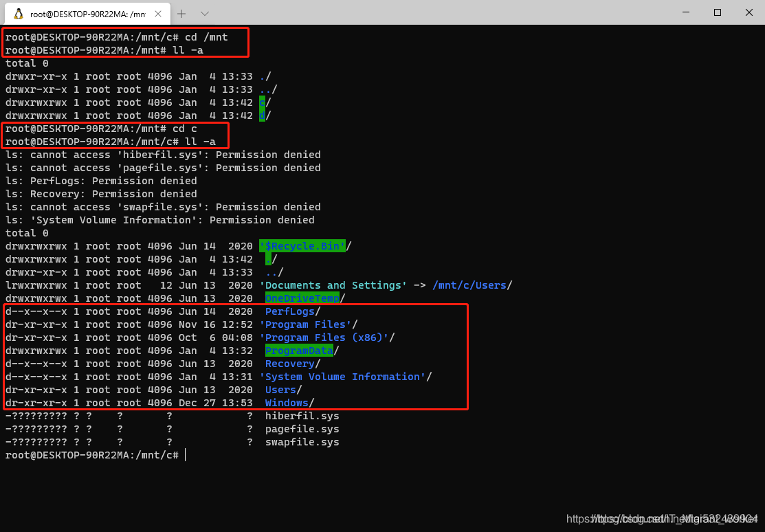Select the root@DESKTOP-90R22MA tab
The height and width of the screenshot is (532, 765).
pyautogui.click(x=88, y=14)
